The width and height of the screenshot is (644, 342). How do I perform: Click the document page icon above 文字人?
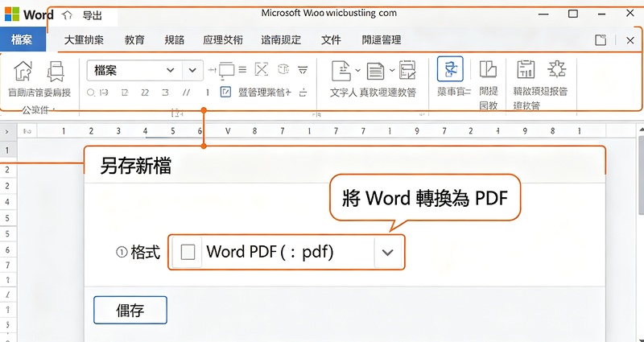(x=341, y=71)
